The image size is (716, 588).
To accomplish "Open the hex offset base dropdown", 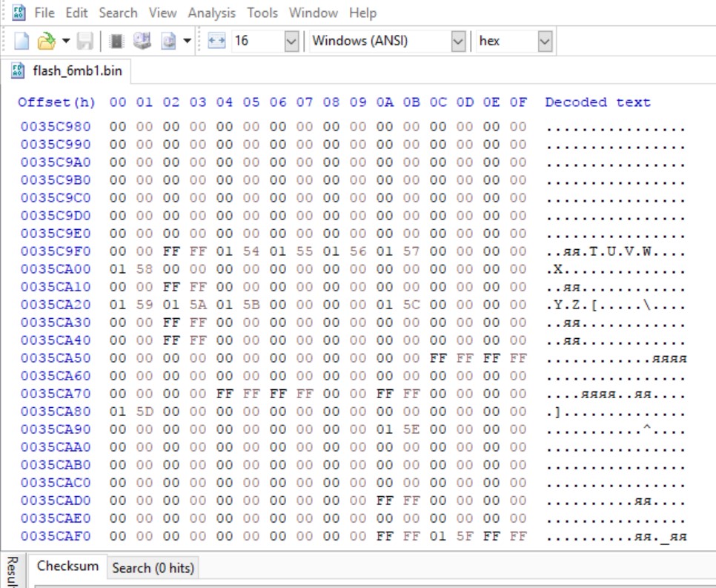I will click(545, 41).
